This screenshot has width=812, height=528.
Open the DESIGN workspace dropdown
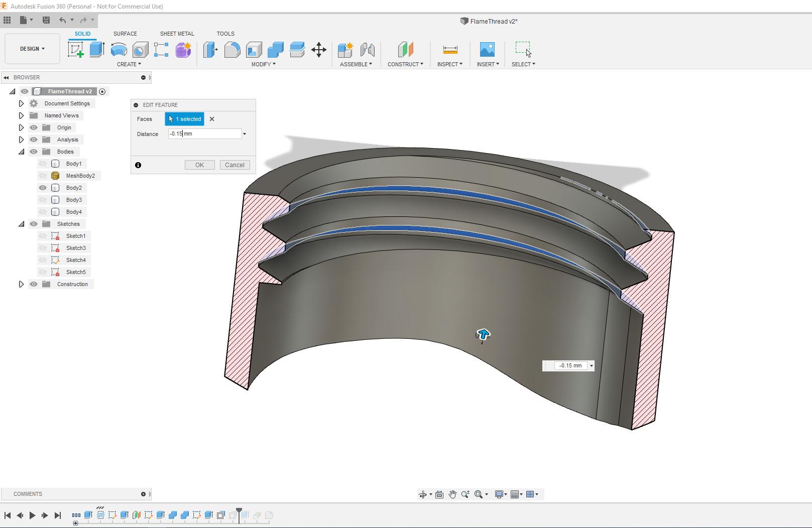(x=32, y=49)
